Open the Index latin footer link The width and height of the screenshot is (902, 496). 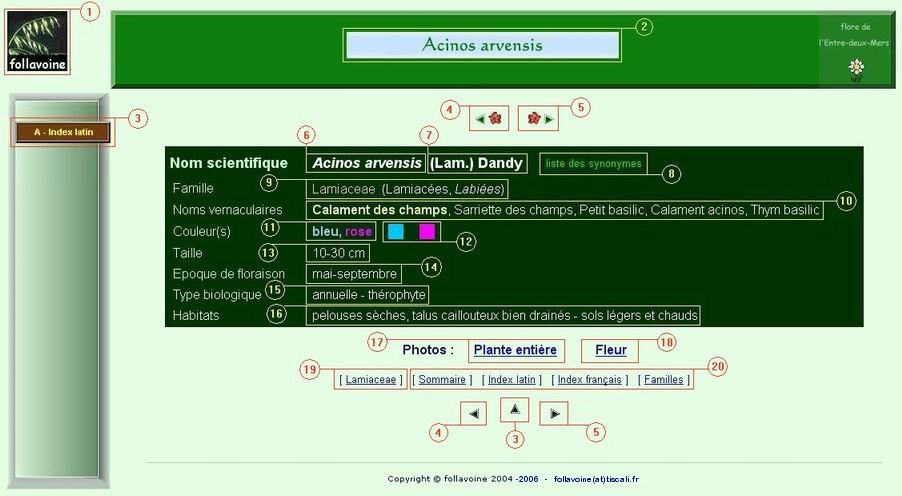click(511, 380)
